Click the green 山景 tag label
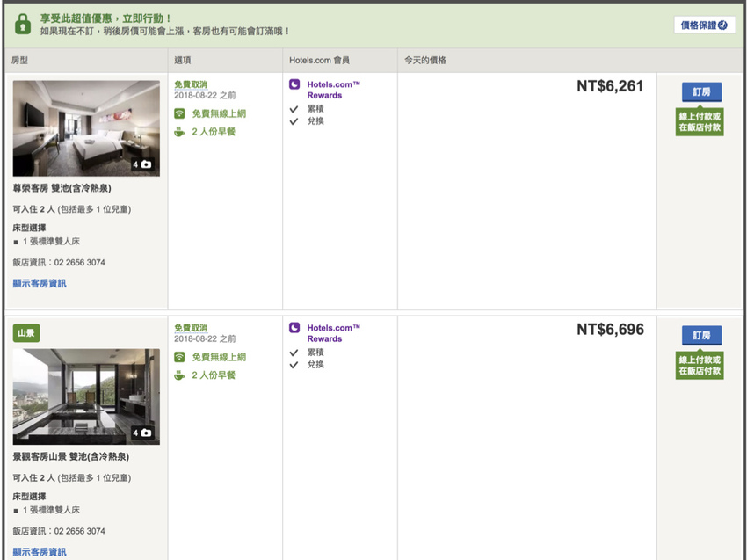Screen dimensions: 747x560 [26, 333]
